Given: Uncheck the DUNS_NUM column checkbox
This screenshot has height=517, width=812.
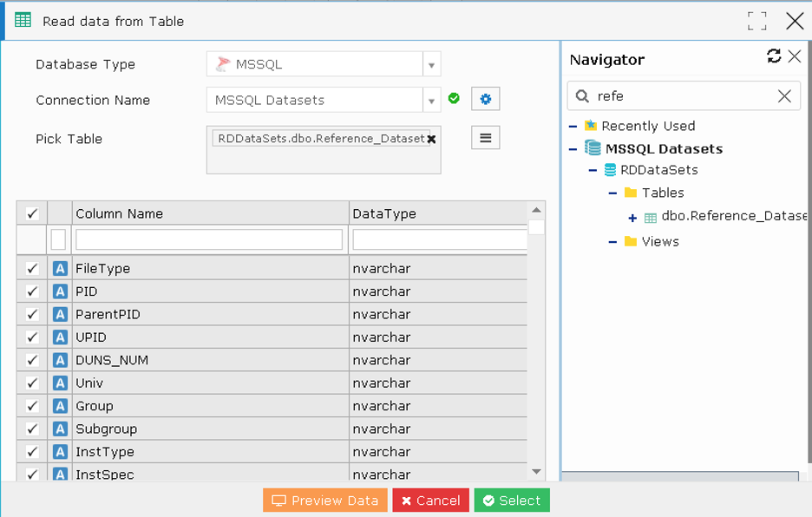Looking at the screenshot, I should point(32,360).
